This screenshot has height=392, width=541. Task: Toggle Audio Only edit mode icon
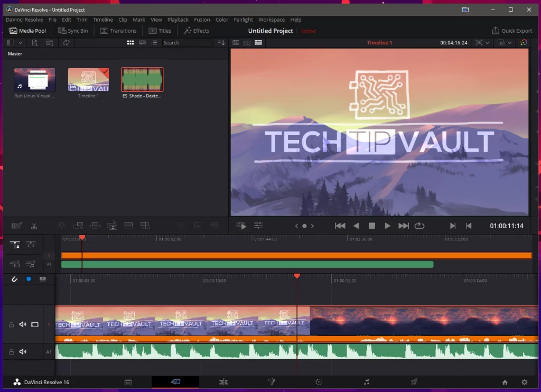pos(31,264)
